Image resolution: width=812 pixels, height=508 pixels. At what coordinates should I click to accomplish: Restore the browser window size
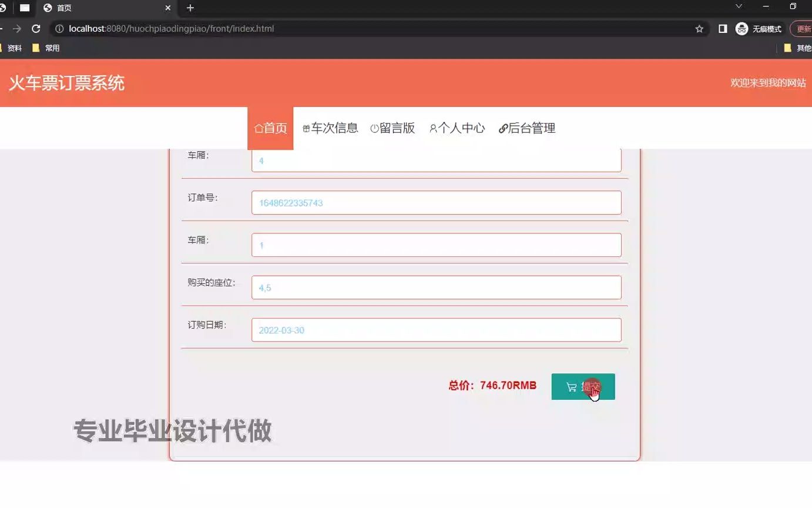click(793, 6)
